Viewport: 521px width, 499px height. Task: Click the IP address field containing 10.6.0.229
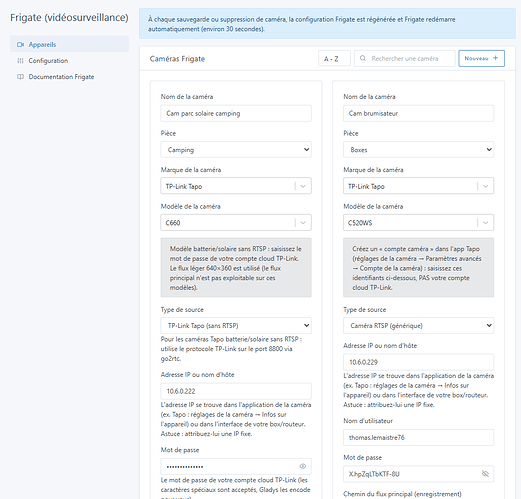(418, 362)
